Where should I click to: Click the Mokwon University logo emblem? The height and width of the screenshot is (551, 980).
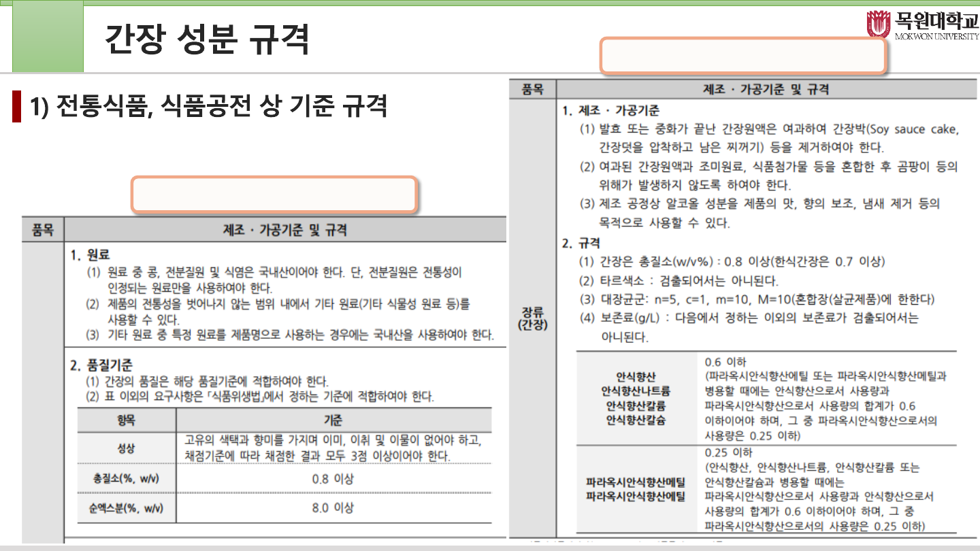[x=879, y=24]
